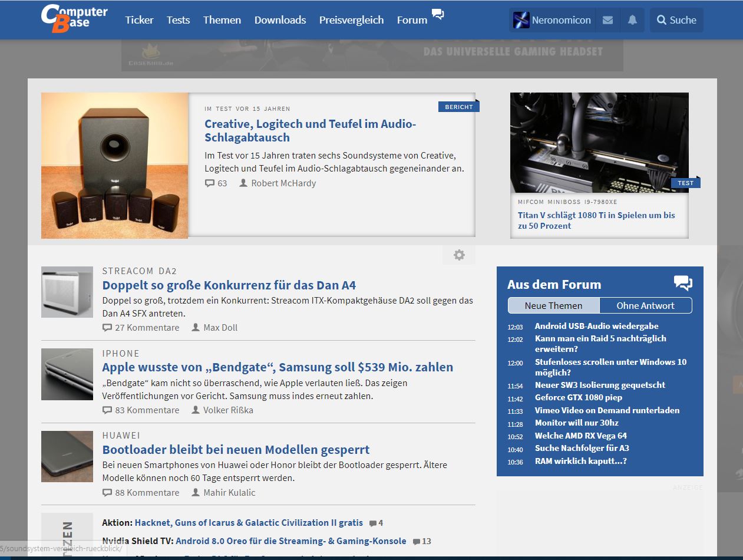Open thread Stufenloses scrollen unter Windows 10
The image size is (743, 560).
610,367
